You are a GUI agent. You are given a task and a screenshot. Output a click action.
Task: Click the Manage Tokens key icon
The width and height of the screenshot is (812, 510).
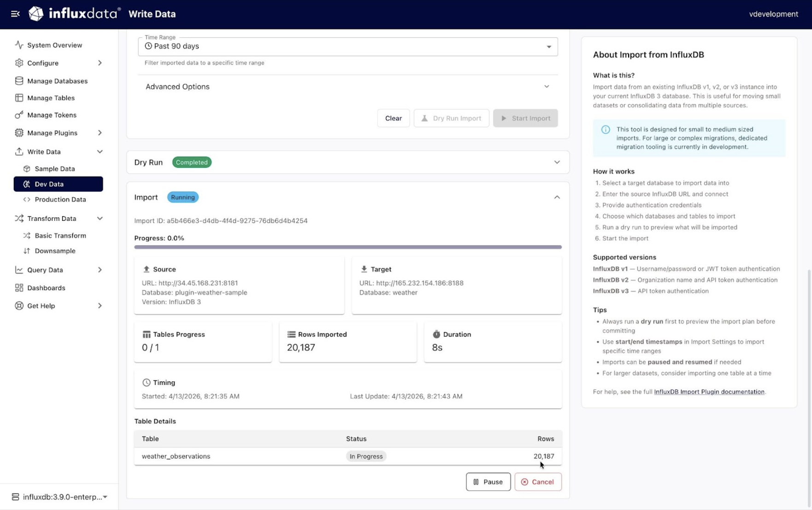pos(19,115)
